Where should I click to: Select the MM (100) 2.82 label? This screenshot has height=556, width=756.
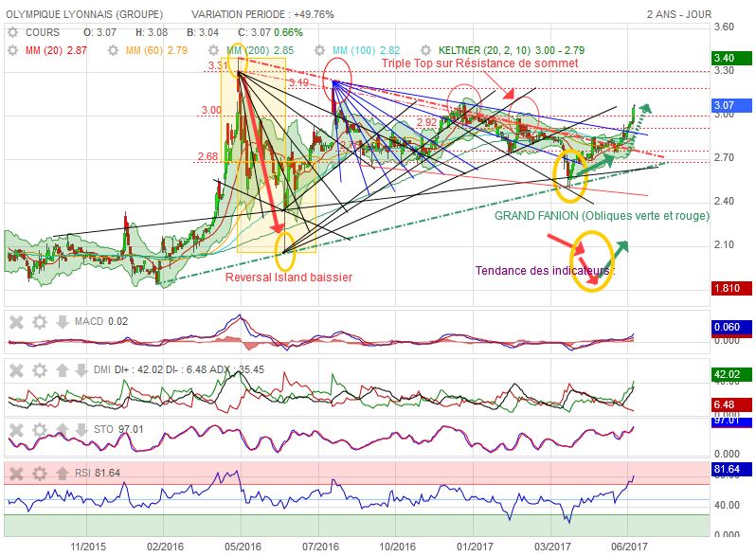tap(367, 50)
